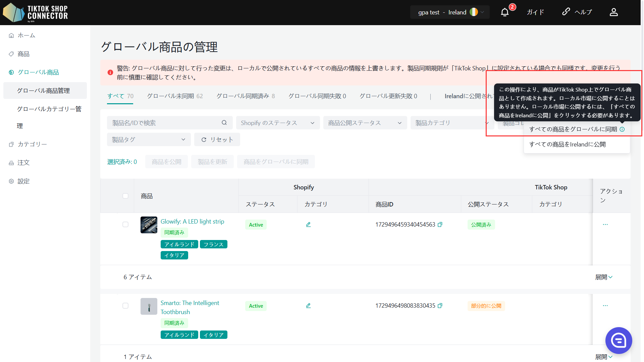
Task: Switch to グローバル同期失敗 0 tab
Action: tap(317, 96)
